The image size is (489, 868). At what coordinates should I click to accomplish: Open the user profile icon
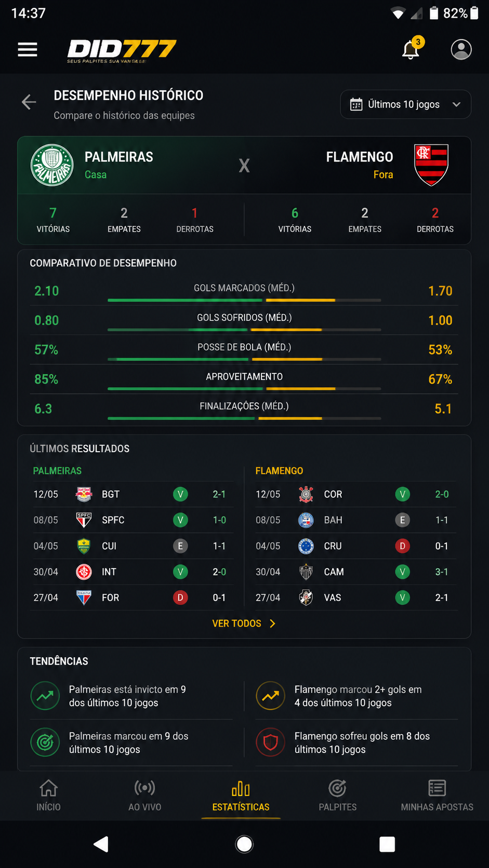tap(461, 49)
